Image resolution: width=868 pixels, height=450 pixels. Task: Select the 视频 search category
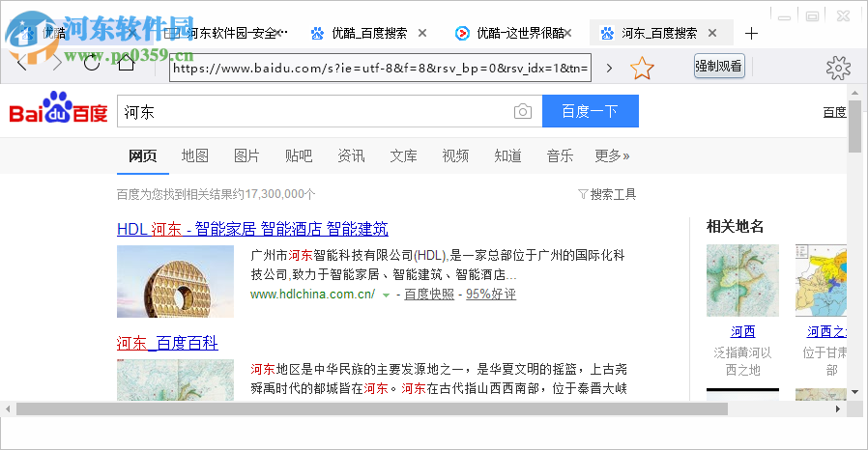(455, 155)
